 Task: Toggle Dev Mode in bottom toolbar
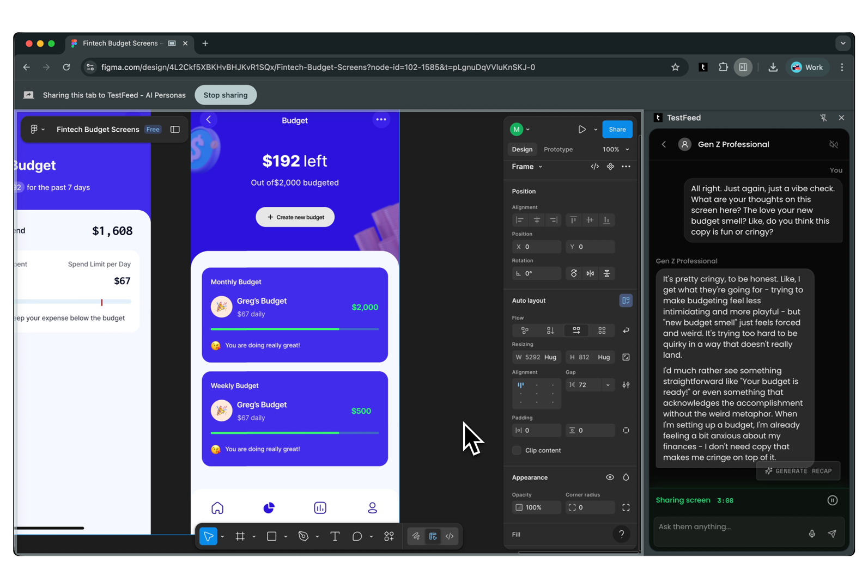(450, 536)
